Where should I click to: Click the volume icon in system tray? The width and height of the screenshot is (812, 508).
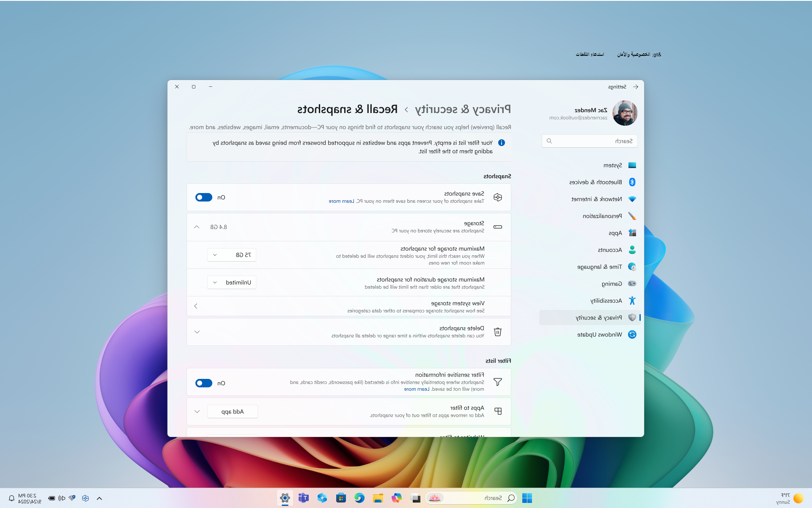click(x=62, y=498)
